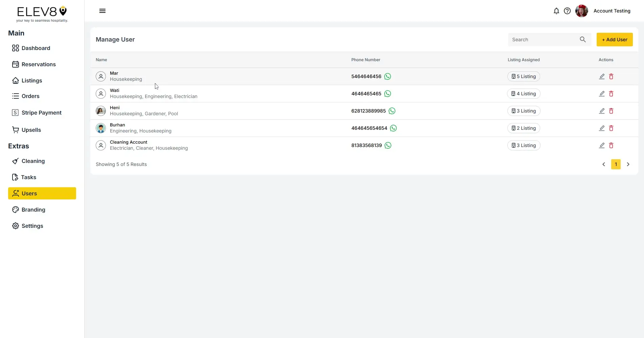The width and height of the screenshot is (644, 338).
Task: Edit the user Wati
Action: [x=601, y=94]
